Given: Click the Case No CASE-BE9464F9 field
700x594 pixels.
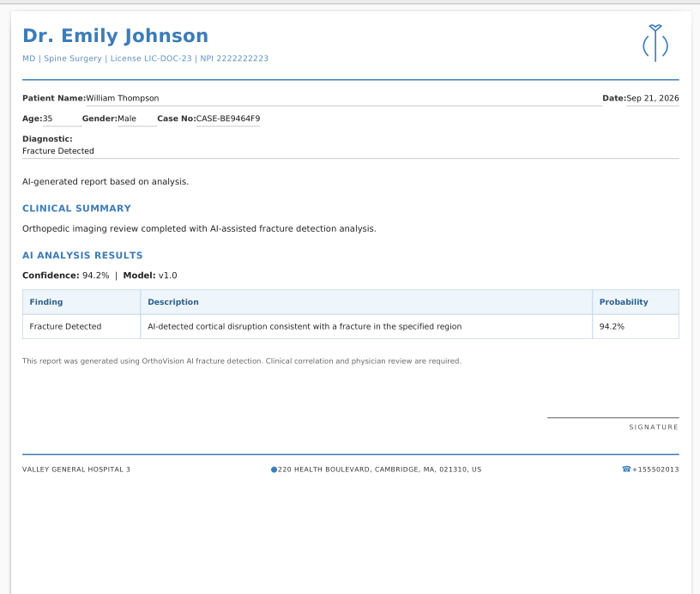Looking at the screenshot, I should coord(227,118).
